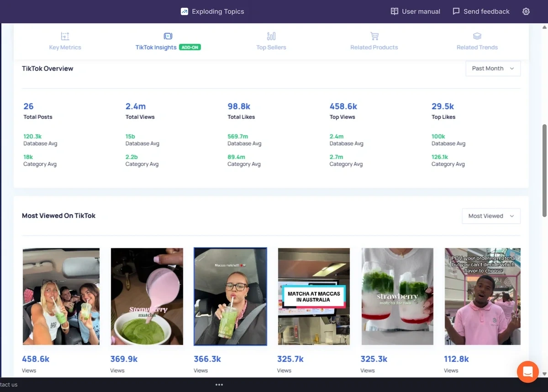Click the ADD-ON badge next to TikTok Insights

coord(190,47)
